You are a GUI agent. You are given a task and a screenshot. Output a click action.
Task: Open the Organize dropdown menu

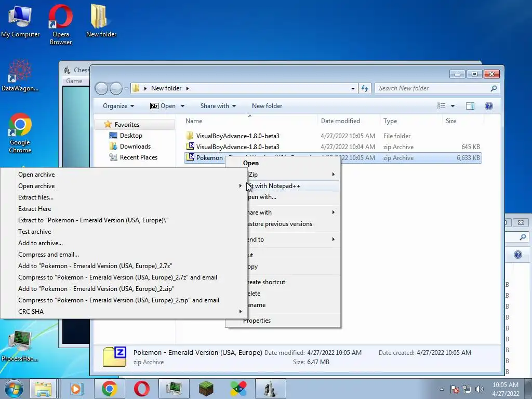[x=118, y=106]
